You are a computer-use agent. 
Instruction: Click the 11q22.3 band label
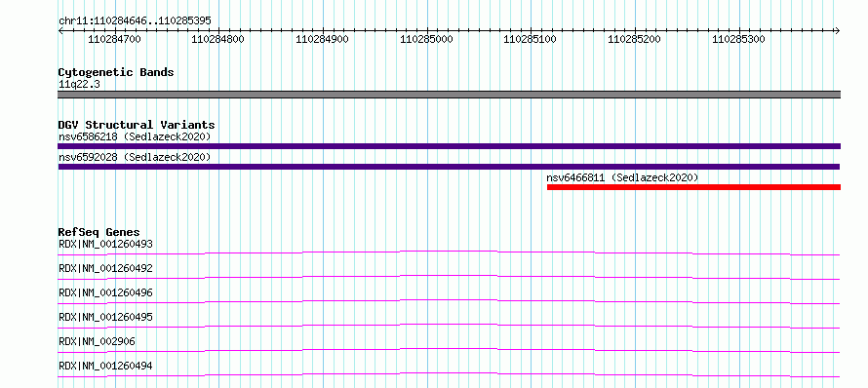point(79,84)
